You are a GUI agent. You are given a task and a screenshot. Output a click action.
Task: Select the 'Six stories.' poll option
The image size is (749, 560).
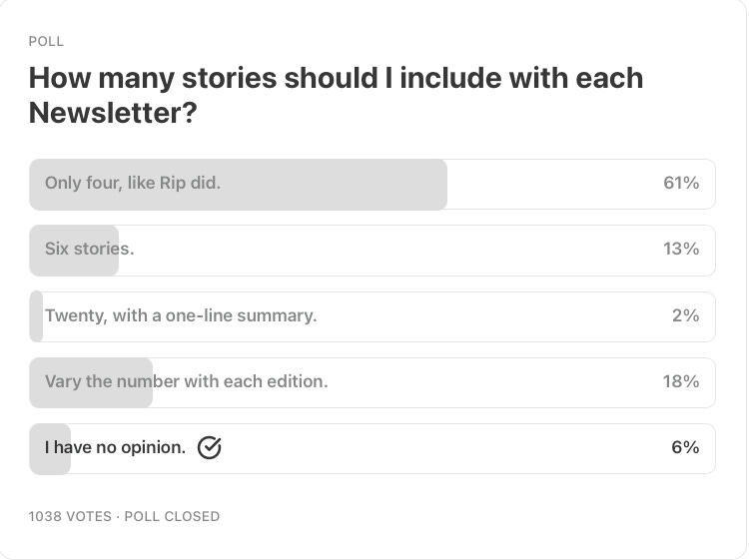pos(373,251)
